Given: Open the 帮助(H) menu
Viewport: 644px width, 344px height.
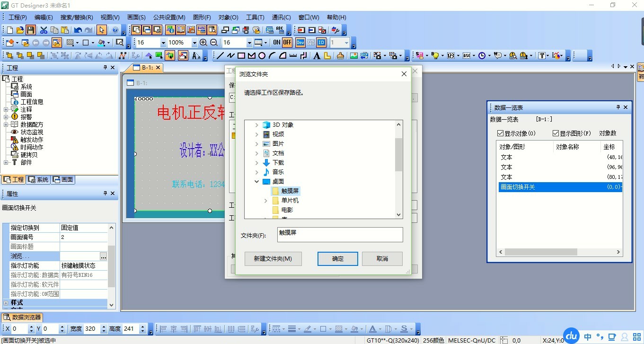Looking at the screenshot, I should click(337, 18).
